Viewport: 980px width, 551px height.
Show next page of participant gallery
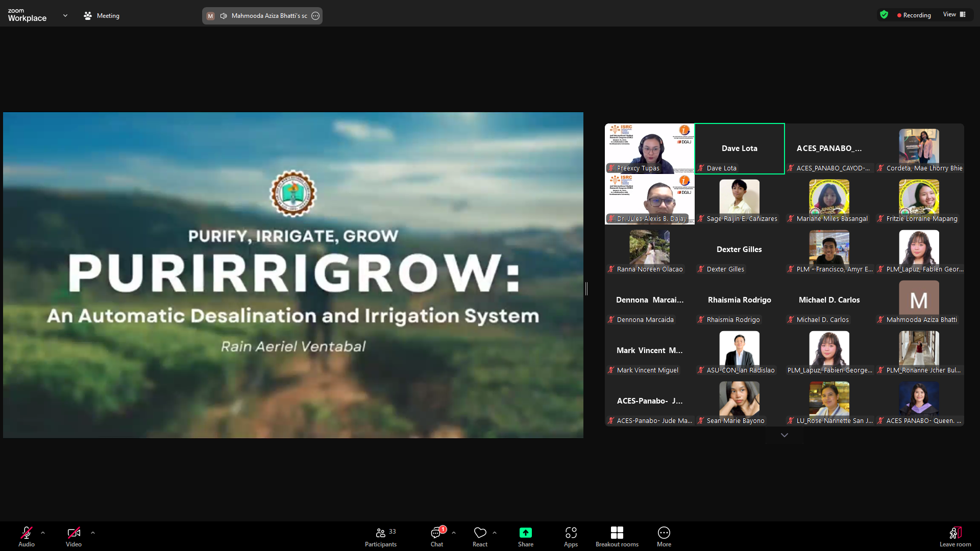coord(785,435)
